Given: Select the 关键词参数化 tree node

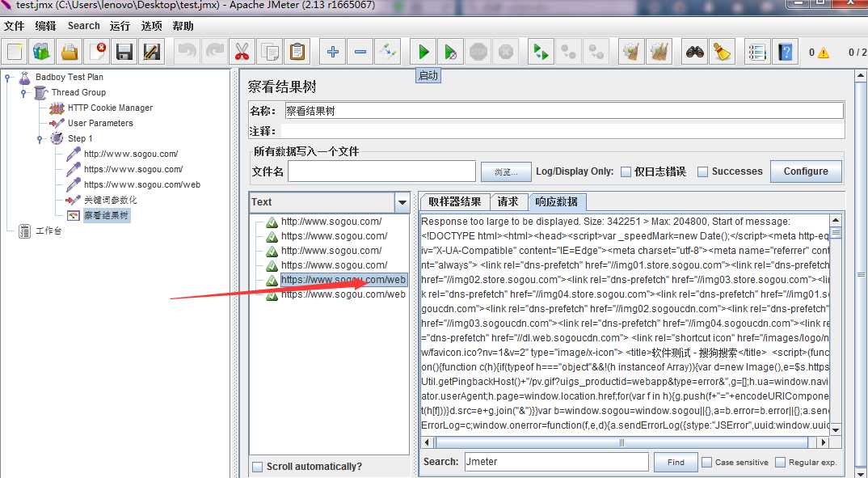Looking at the screenshot, I should (110, 200).
